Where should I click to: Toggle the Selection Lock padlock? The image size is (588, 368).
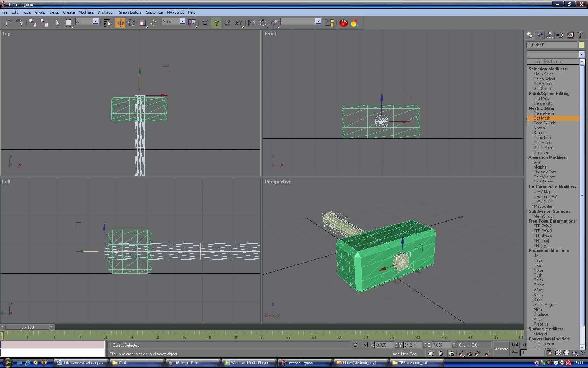(356, 345)
